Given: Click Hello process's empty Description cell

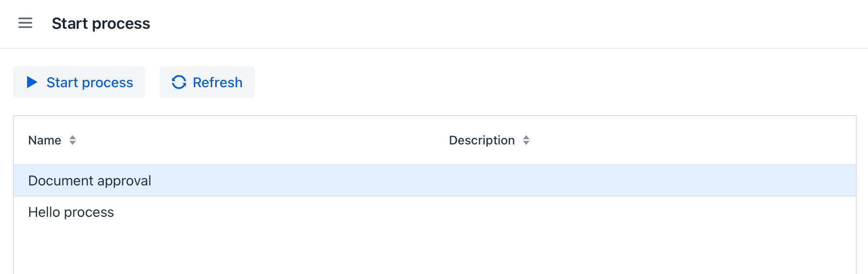Looking at the screenshot, I should pos(611,212).
